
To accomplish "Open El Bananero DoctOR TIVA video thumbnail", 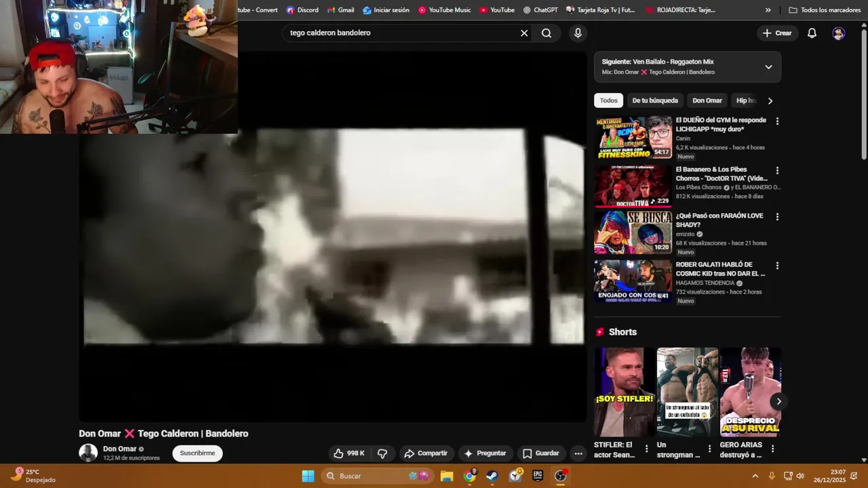I will (x=633, y=186).
